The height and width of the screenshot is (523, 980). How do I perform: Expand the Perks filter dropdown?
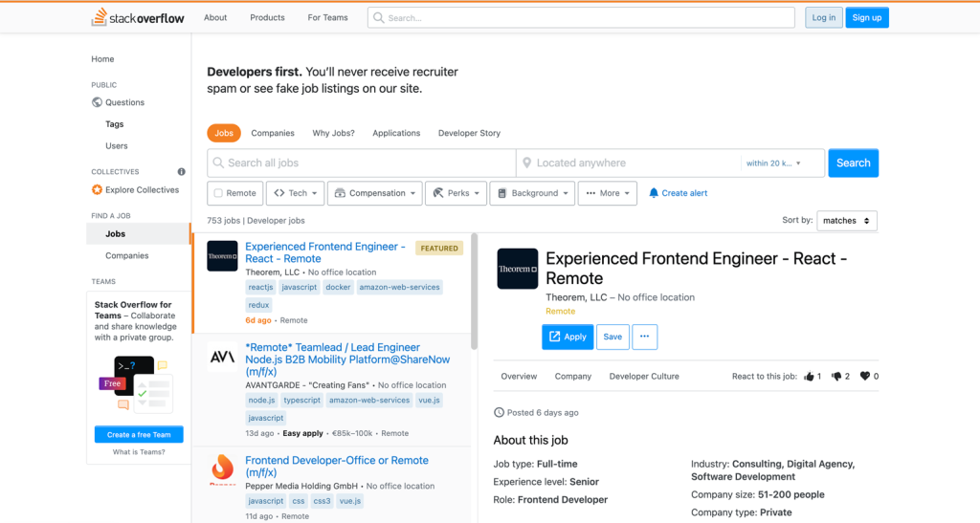coord(457,193)
